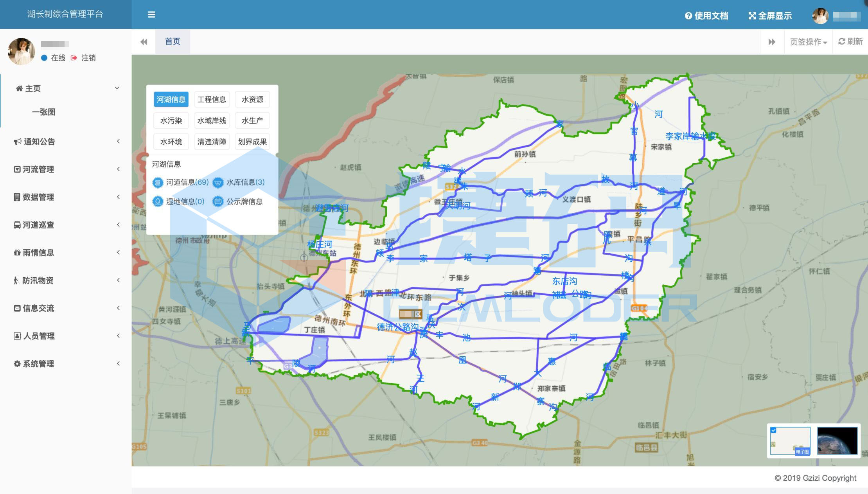The image size is (868, 494).
Task: Switch to the satellite imagery basemap
Action: (837, 440)
